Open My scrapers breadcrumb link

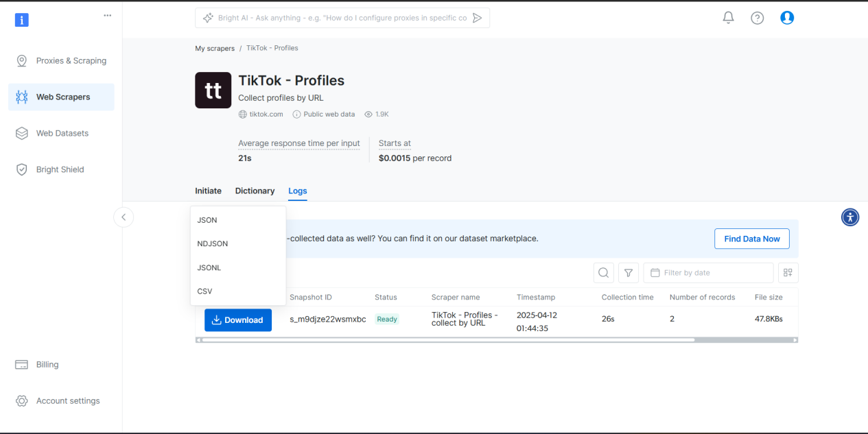click(215, 48)
